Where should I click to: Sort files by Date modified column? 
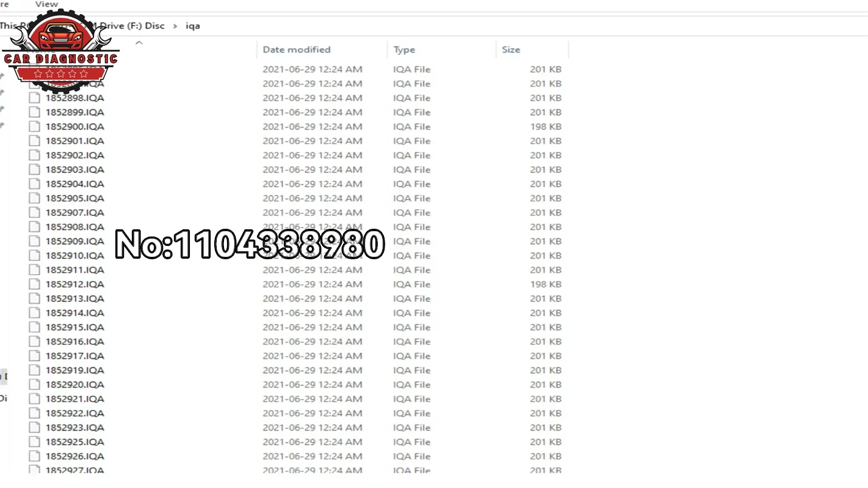coord(297,49)
